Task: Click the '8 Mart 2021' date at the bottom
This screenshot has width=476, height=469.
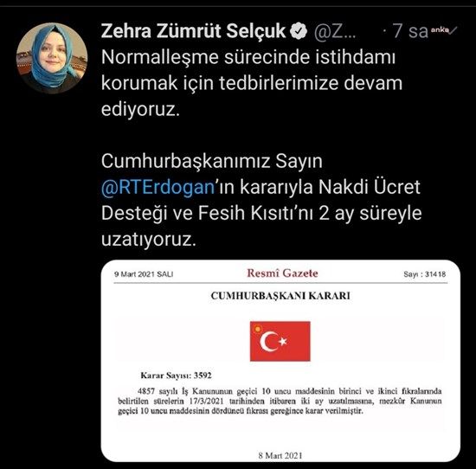Action: [280, 455]
